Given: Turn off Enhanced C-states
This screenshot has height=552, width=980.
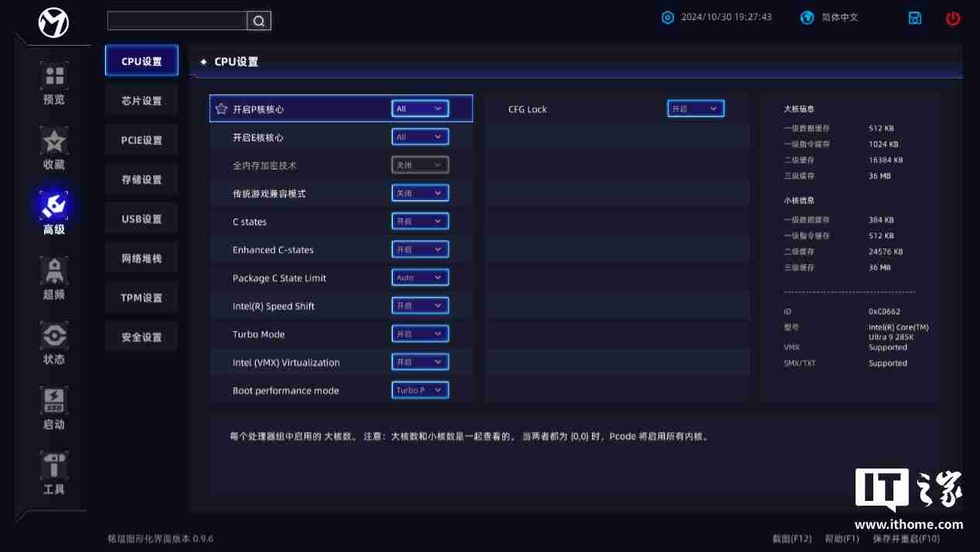Looking at the screenshot, I should tap(420, 249).
